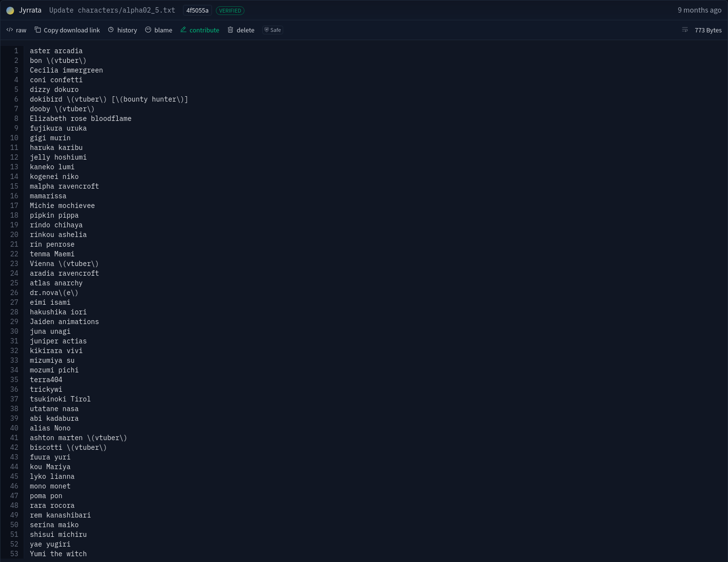Click text 'dizzy dokuro'
This screenshot has height=562, width=728.
(54, 89)
